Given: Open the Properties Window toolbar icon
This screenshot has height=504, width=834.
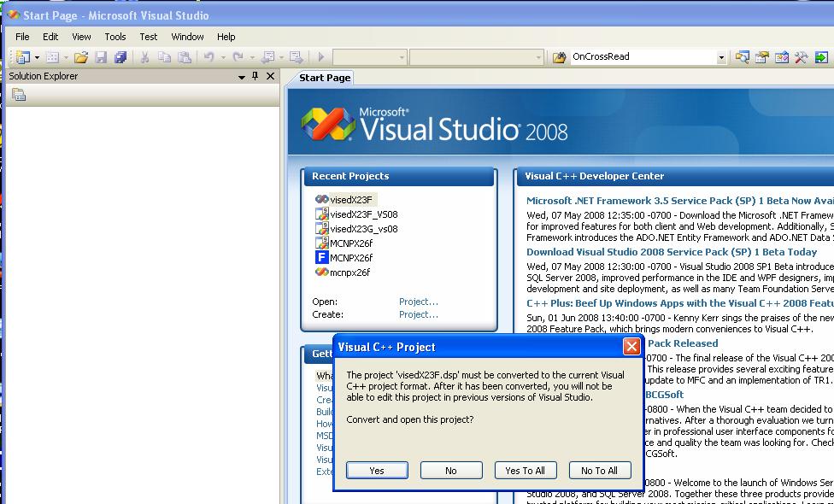Looking at the screenshot, I should click(761, 57).
